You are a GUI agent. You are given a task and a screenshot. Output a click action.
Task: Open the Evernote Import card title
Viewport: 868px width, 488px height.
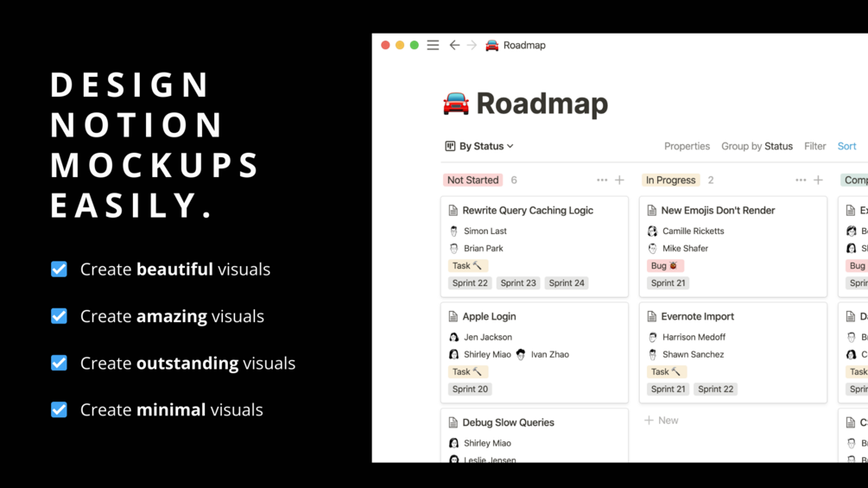(x=698, y=316)
